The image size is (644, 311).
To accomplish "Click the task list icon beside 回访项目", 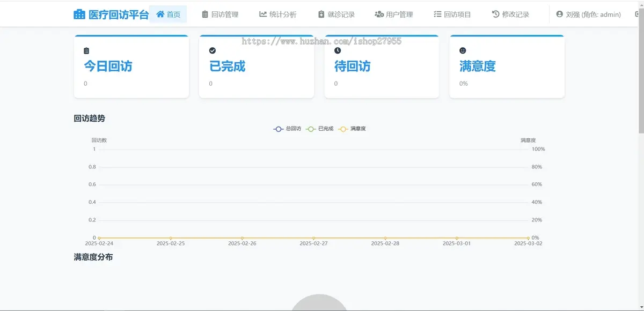I will point(437,14).
